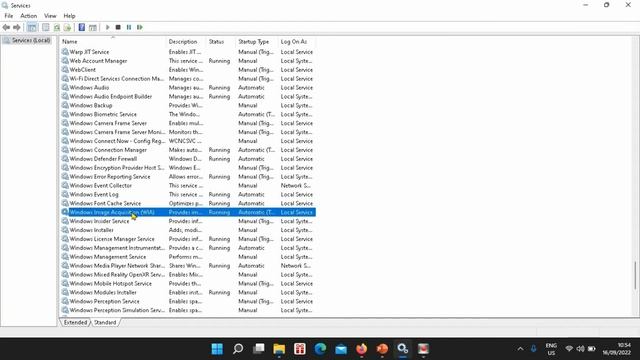640x360 pixels.
Task: Toggle the Show/Hide Console Tree toolbar icon
Action: coord(32,27)
